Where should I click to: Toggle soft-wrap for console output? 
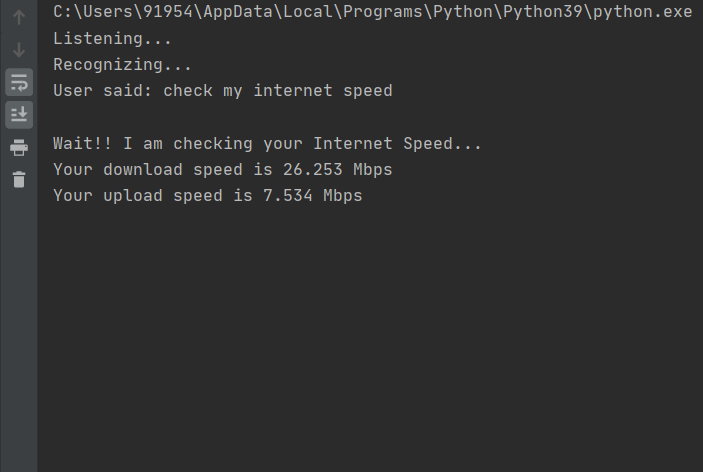tap(19, 82)
